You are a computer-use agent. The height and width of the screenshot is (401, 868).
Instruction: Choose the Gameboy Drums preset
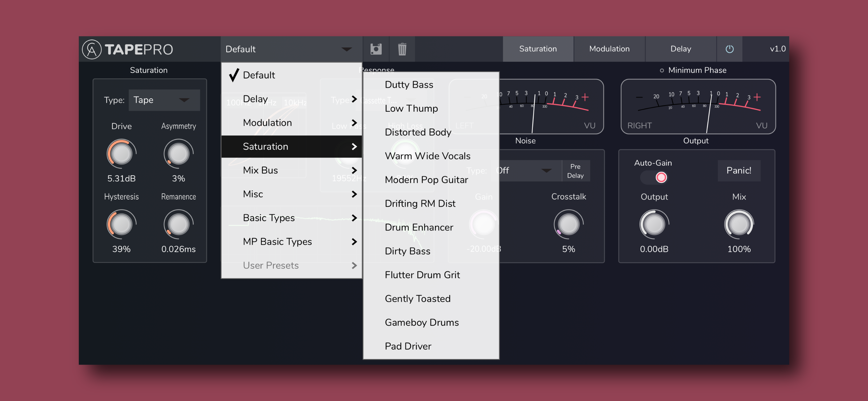431,323
